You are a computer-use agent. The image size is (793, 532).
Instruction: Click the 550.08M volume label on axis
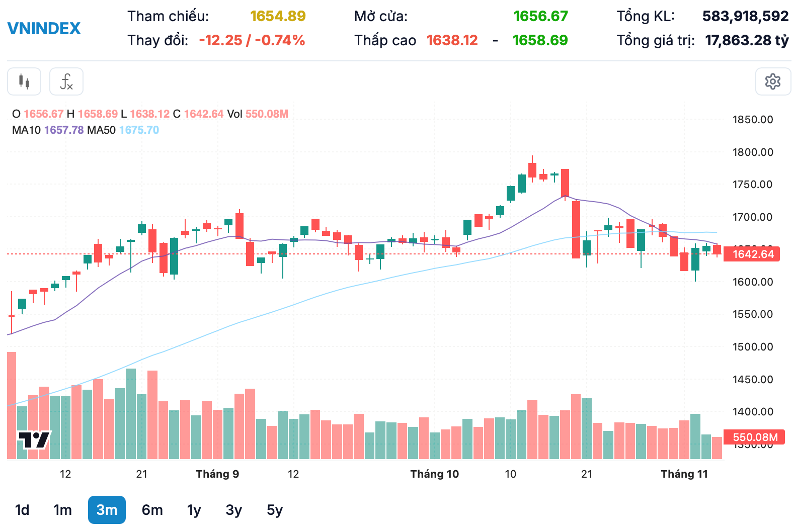coord(755,437)
